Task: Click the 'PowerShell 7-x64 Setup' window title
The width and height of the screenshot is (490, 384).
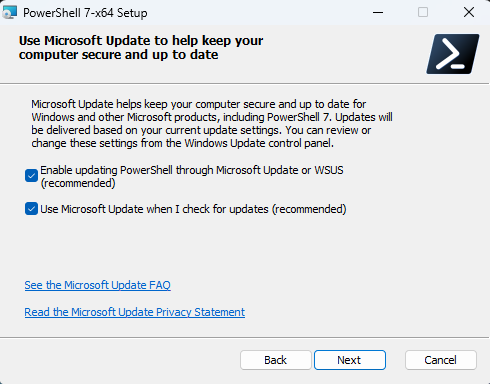Action: (85, 13)
